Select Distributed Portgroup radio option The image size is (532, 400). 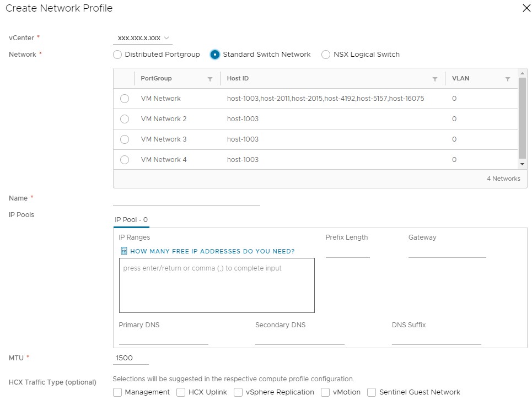click(x=117, y=55)
